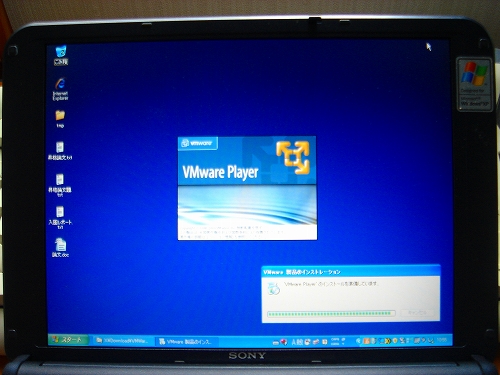This screenshot has height=375, width=500.
Task: Click the IME あ般 input mode indicator
Action: coord(297,342)
